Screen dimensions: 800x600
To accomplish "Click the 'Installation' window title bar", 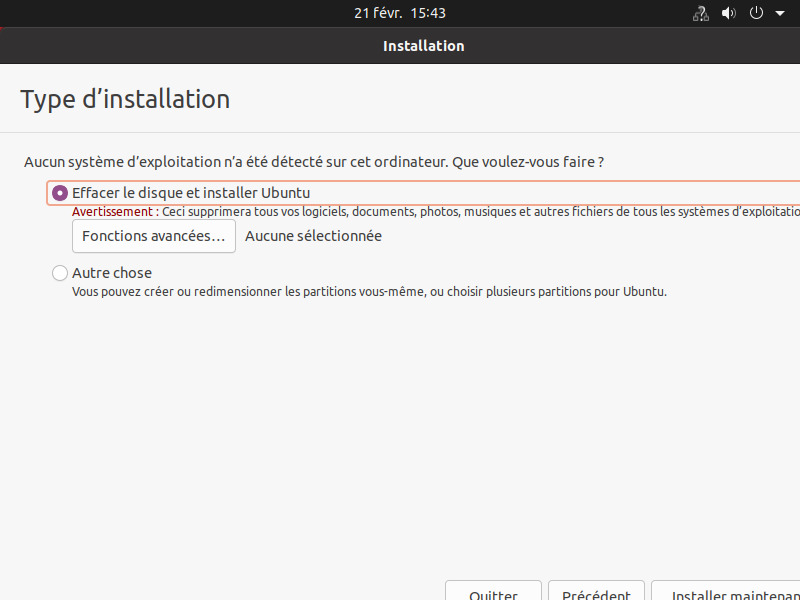I will click(x=423, y=46).
